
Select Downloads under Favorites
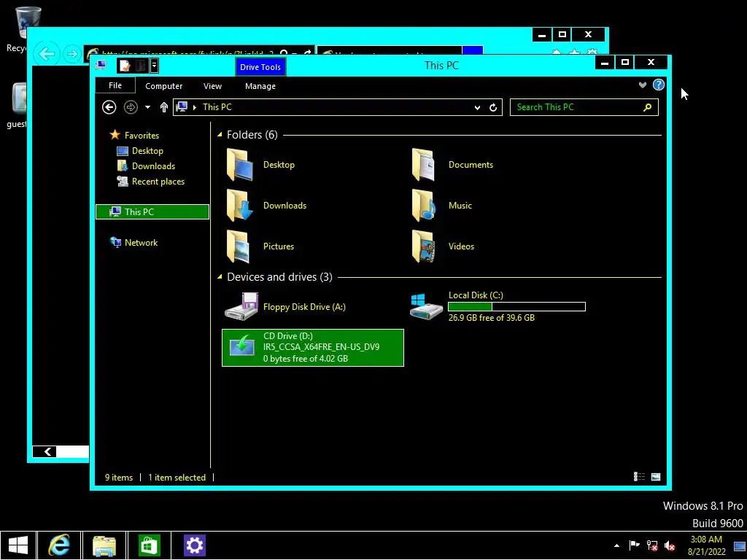[x=153, y=166]
